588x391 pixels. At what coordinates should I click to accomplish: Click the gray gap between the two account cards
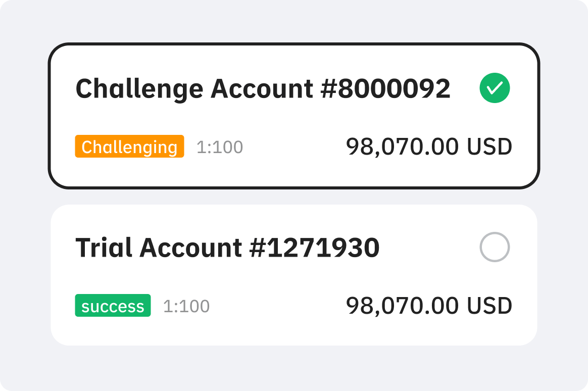click(294, 197)
